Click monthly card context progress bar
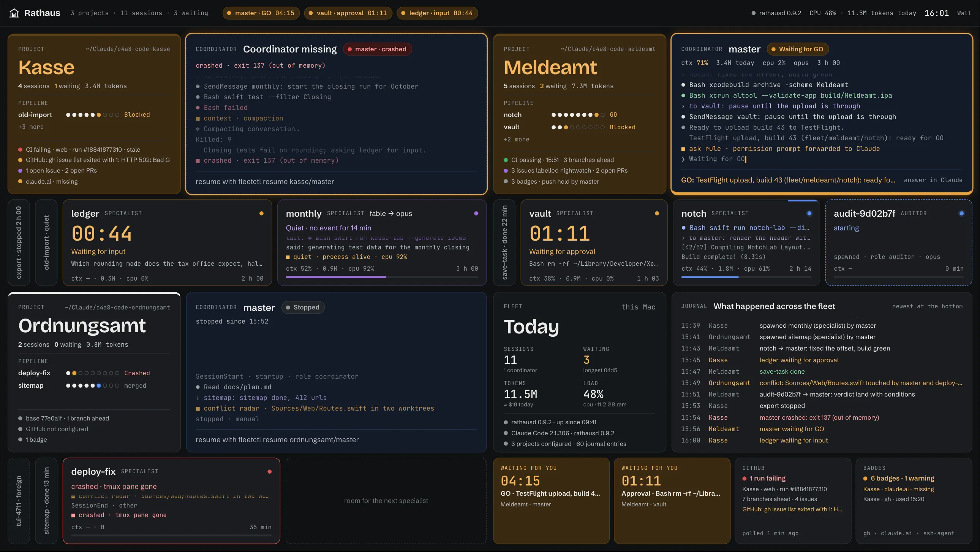980x552 pixels. coord(382,277)
